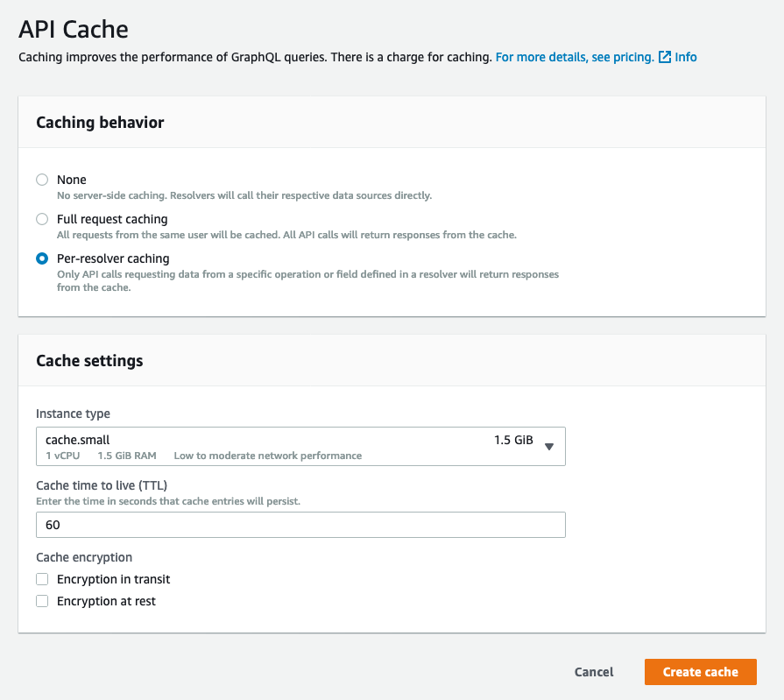
Task: Tick the Encryption at rest checkbox
Action: pyautogui.click(x=42, y=601)
